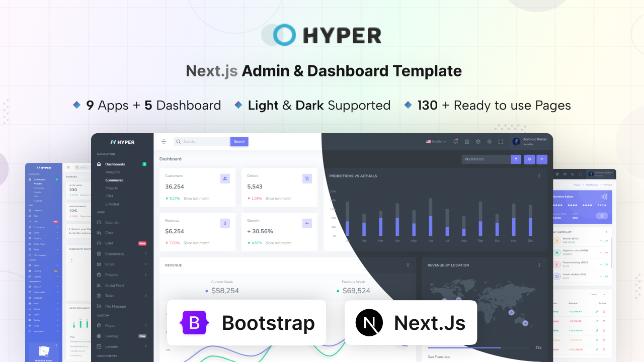Open the English language dropdown
This screenshot has width=644, height=362.
436,142
